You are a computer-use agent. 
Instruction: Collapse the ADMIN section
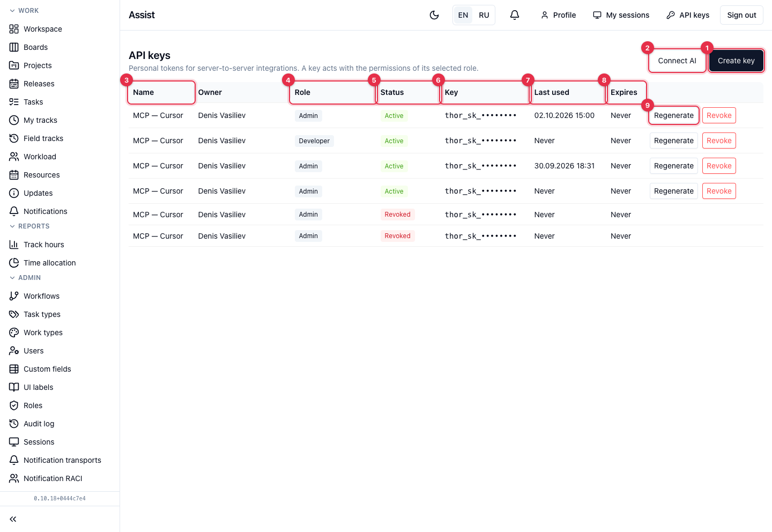(25, 278)
